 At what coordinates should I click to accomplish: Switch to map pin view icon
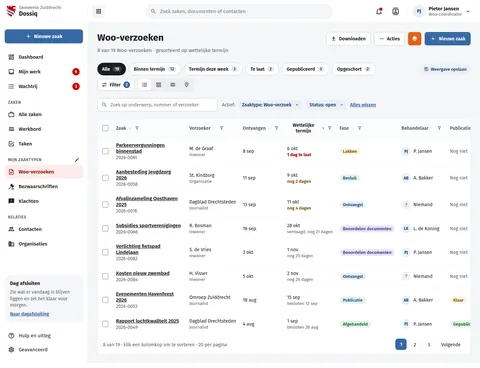tap(187, 85)
